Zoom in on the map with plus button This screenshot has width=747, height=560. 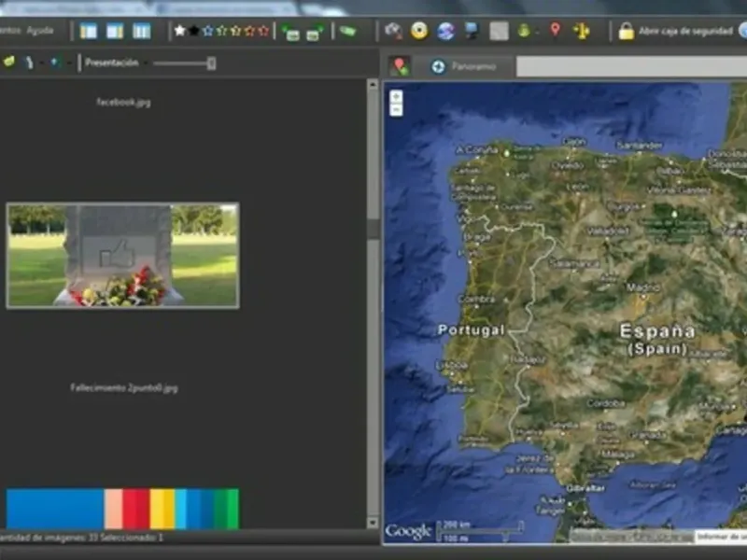tap(396, 97)
